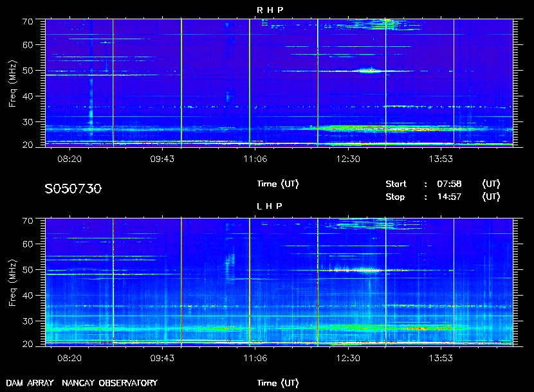Click the "13:53" time tick under RHP plot
The width and height of the screenshot is (534, 392).
click(x=441, y=159)
